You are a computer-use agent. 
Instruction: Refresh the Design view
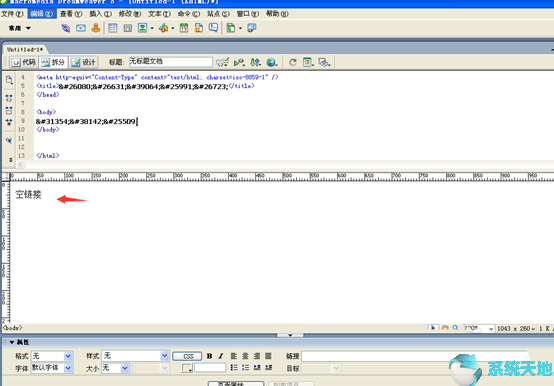coord(293,63)
